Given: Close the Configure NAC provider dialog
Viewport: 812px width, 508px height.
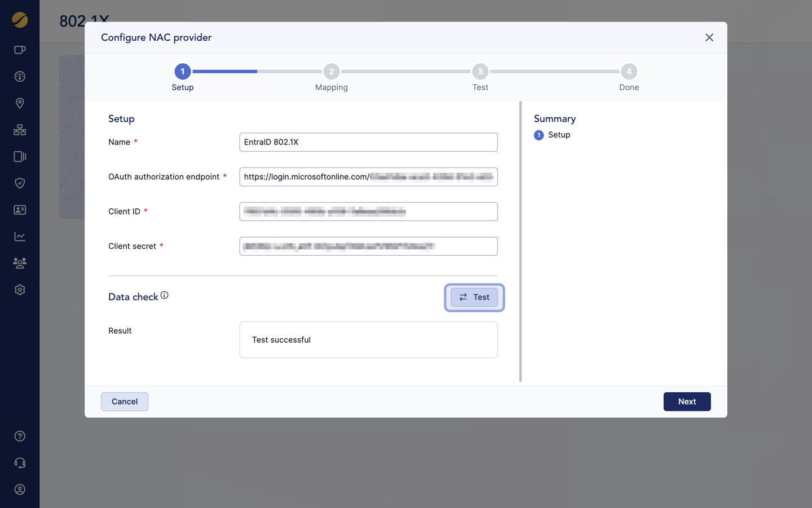Looking at the screenshot, I should (x=709, y=38).
